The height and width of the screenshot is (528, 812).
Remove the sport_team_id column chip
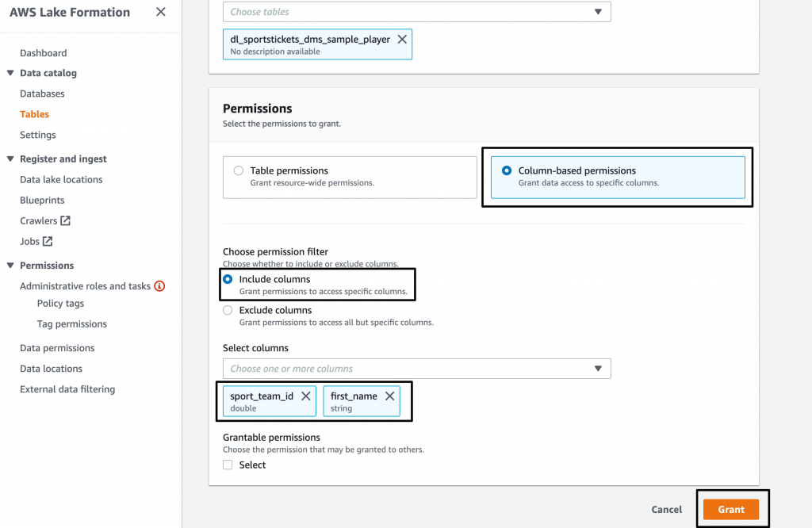pos(305,396)
